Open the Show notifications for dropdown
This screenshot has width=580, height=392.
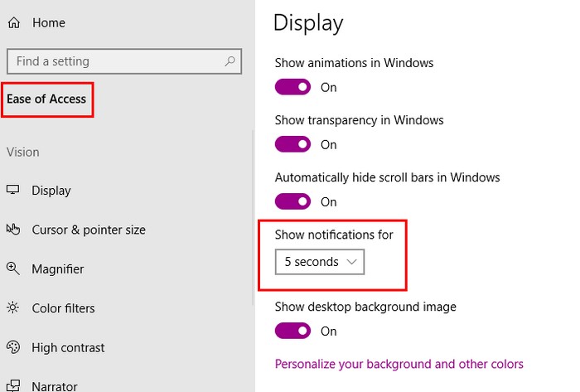pos(320,262)
